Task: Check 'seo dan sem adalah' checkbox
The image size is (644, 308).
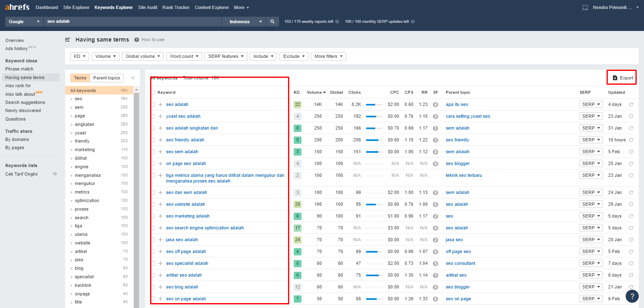Action: (153, 193)
